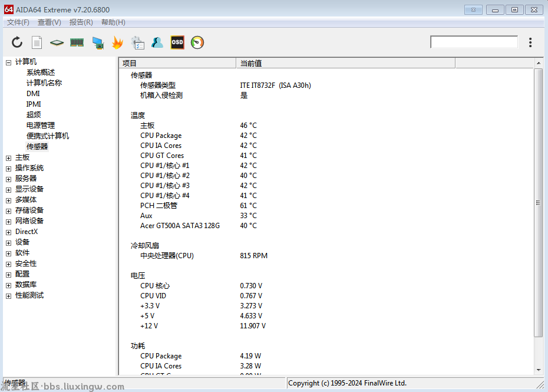Image resolution: width=548 pixels, height=392 pixels.
Task: Collapse the 计算机 tree node
Action: tap(9, 63)
